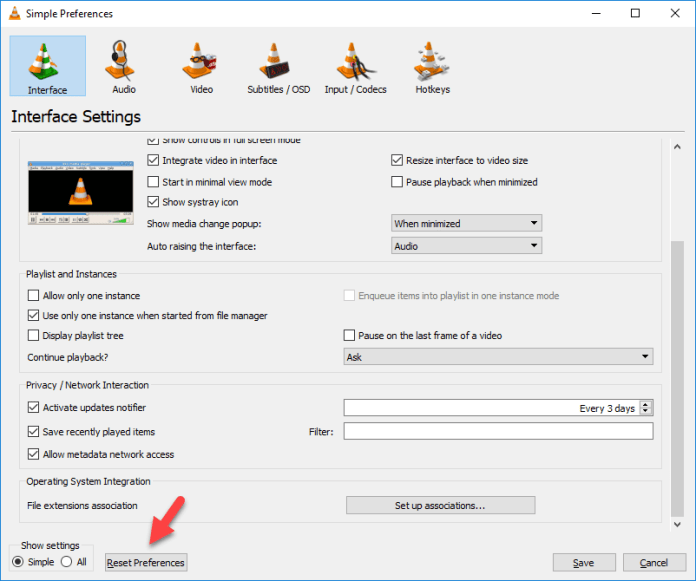
Task: Select the All show settings radio
Action: pyautogui.click(x=67, y=562)
